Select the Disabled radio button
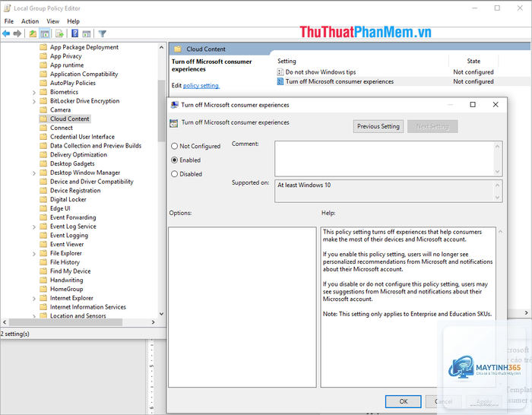The width and height of the screenshot is (532, 415). 174,174
